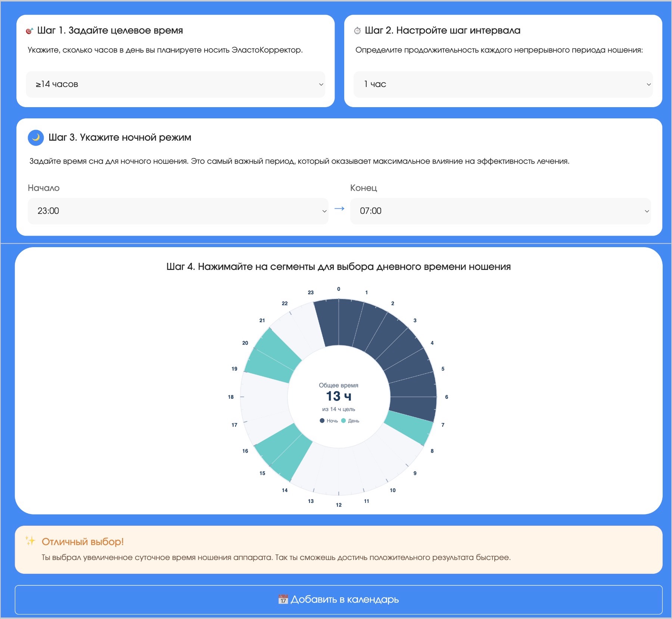The height and width of the screenshot is (619, 672).
Task: Click the Отличный выбор! heading
Action: coord(83,542)
